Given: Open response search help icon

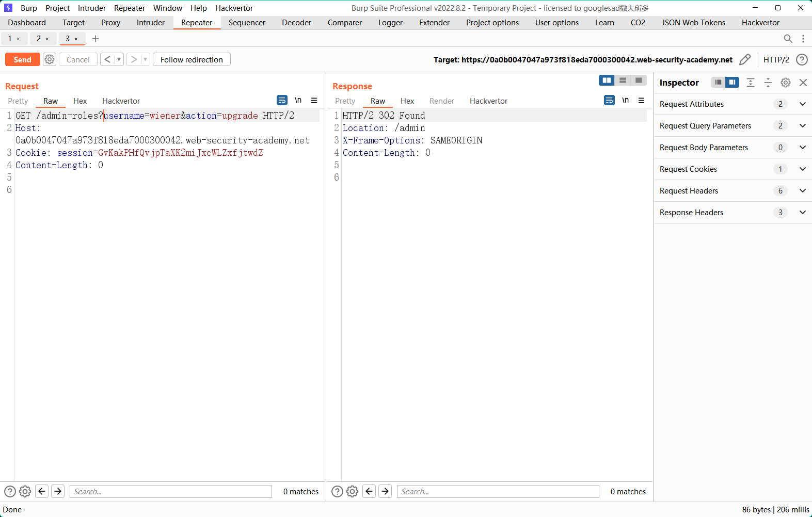Looking at the screenshot, I should coord(337,491).
